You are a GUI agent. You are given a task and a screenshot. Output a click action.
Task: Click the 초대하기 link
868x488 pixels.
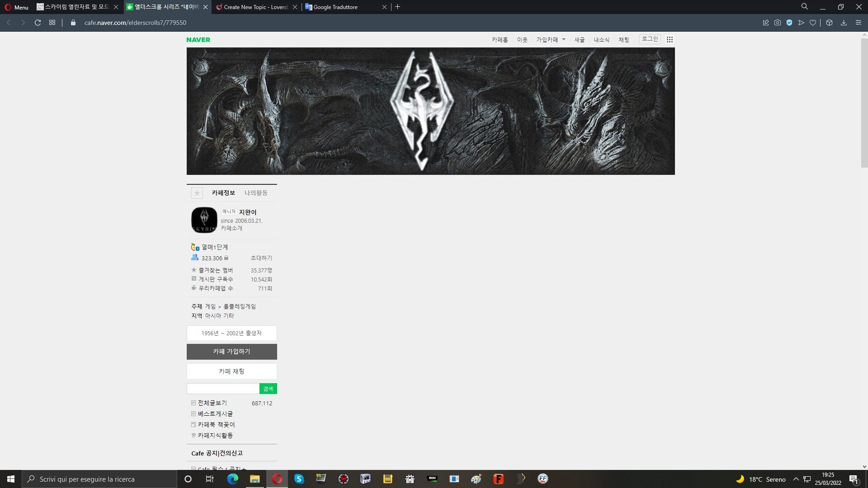click(x=261, y=258)
